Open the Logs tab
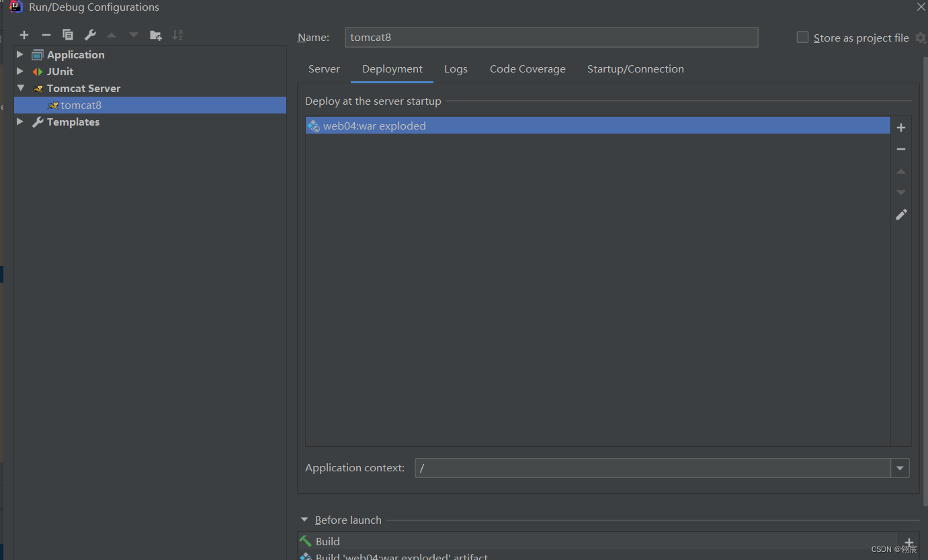Image resolution: width=928 pixels, height=560 pixels. click(456, 69)
